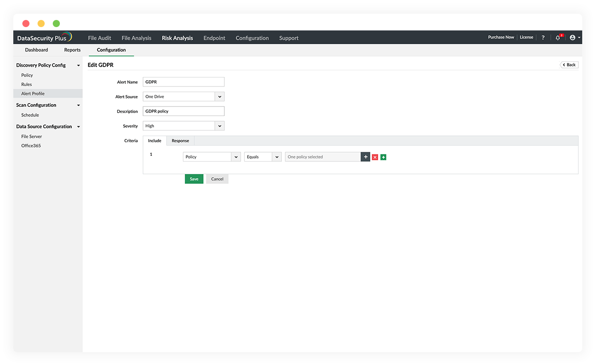This screenshot has height=364, width=596.
Task: Click the dark plus button to select a policy
Action: click(365, 157)
